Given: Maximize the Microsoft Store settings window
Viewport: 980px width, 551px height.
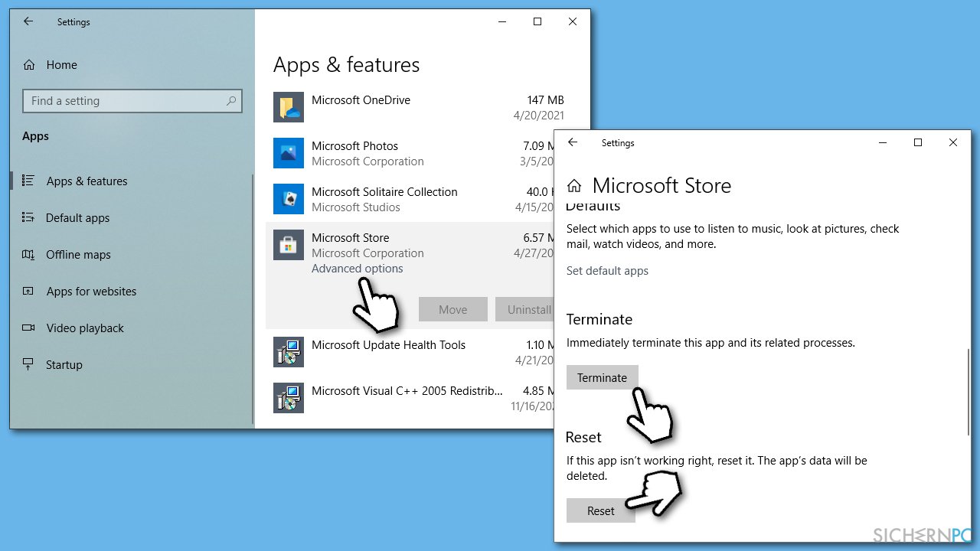Looking at the screenshot, I should pos(918,142).
